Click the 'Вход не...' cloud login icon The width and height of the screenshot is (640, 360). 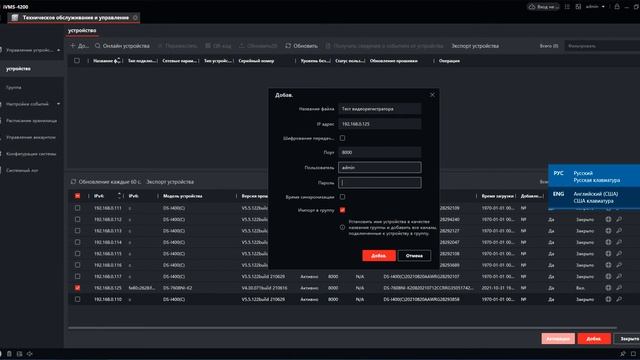[x=532, y=7]
